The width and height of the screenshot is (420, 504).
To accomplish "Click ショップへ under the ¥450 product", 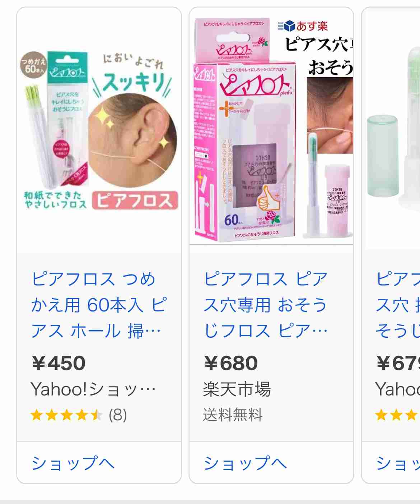I will [x=73, y=463].
